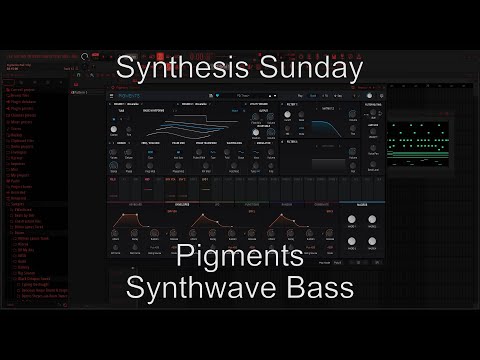Select the Velo modulation source slot
Screen dimensions: 480x360
point(113,188)
